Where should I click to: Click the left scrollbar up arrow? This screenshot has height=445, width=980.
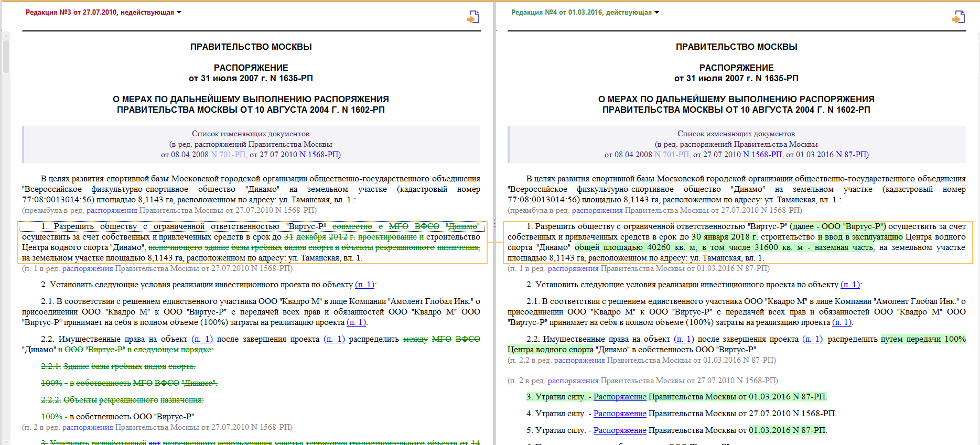tap(6, 36)
